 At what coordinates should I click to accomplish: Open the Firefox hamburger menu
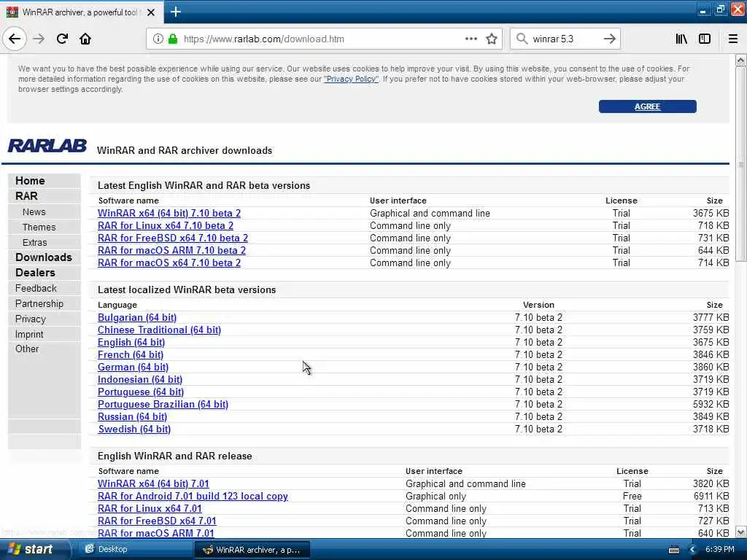click(732, 39)
